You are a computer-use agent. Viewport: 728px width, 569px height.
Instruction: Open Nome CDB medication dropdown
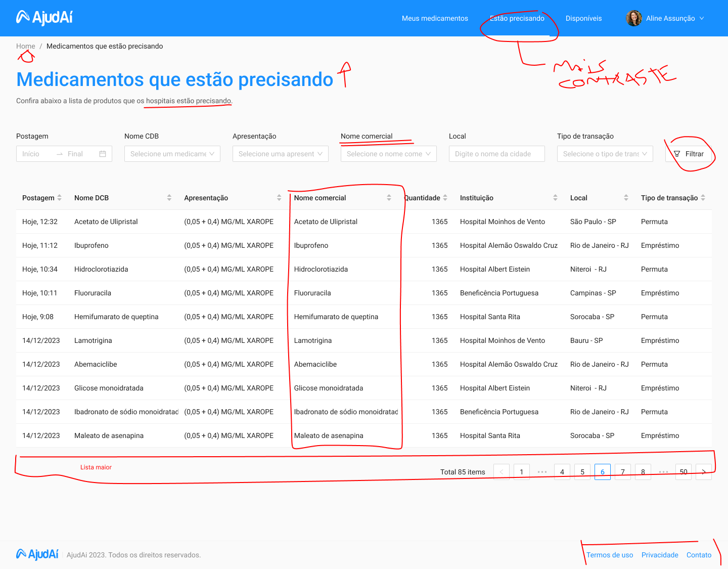(x=172, y=154)
